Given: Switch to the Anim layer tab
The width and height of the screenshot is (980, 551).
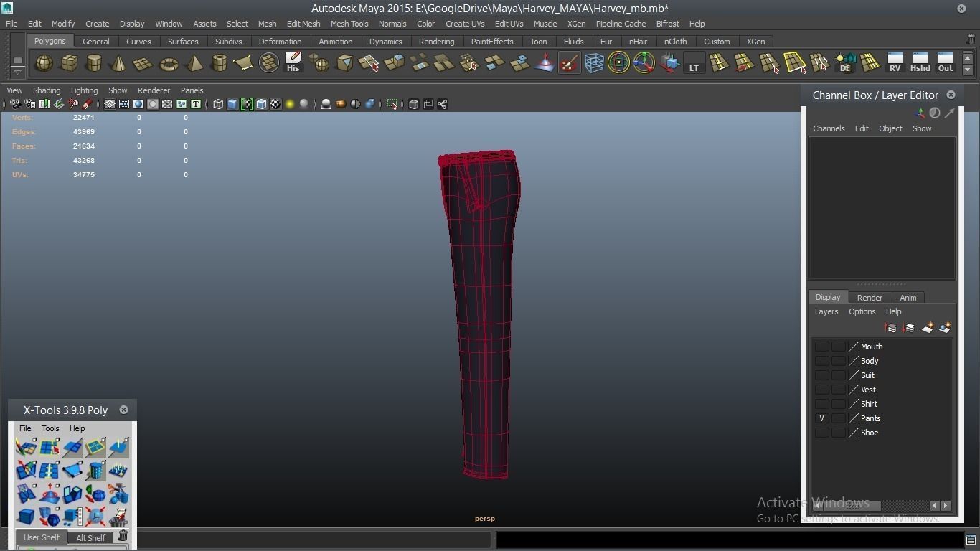Looking at the screenshot, I should (908, 298).
